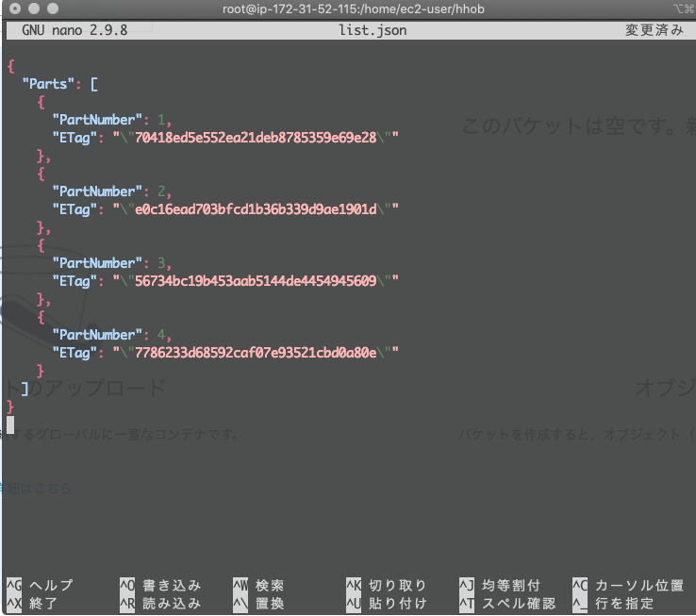696x616 pixels.
Task: Click the ETag value starting 56734bc1
Action: 256,281
